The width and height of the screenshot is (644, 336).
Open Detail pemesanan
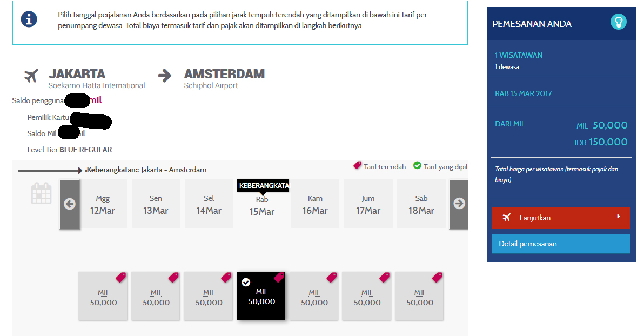coord(561,244)
